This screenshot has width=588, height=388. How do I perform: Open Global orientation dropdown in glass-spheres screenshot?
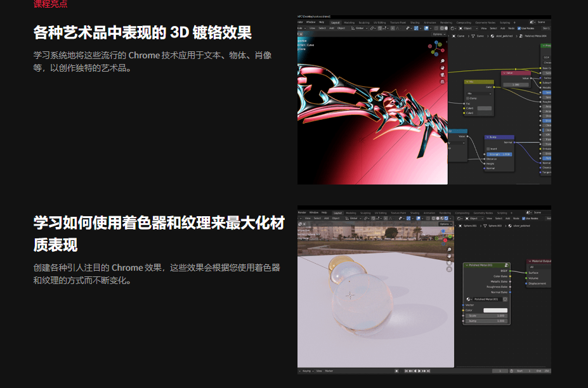(354, 218)
